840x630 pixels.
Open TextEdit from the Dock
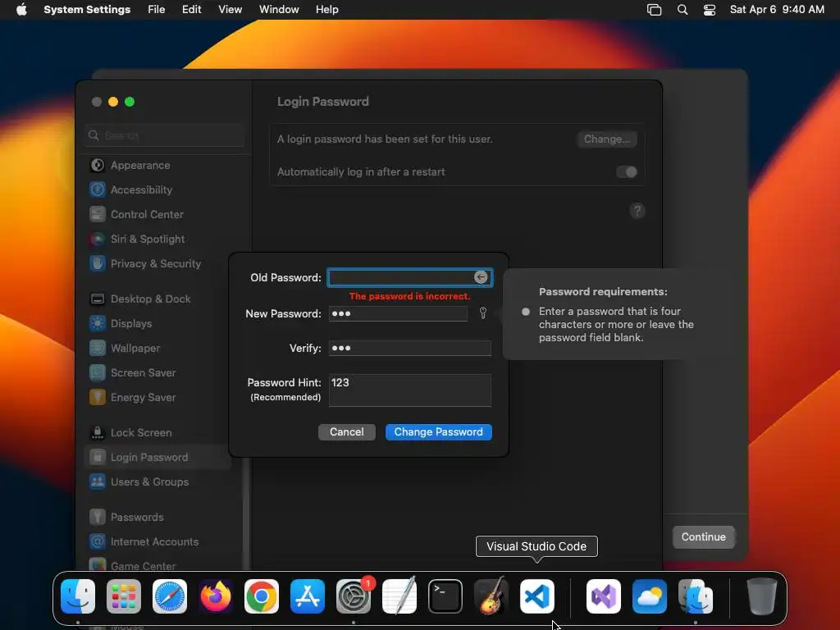[x=399, y=596]
